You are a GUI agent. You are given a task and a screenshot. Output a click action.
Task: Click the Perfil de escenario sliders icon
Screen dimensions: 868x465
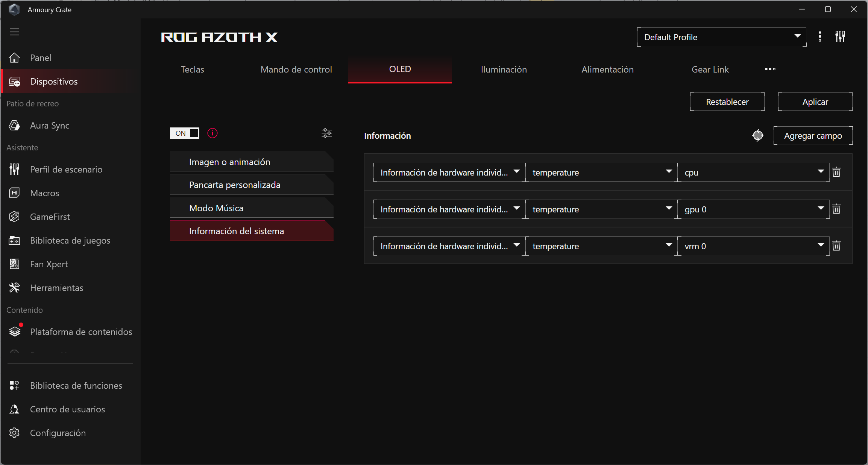tap(14, 170)
